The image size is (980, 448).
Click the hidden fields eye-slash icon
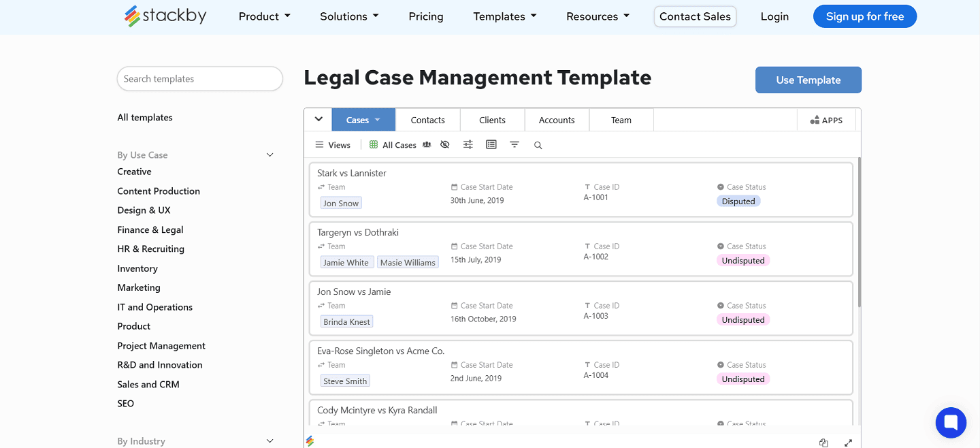tap(444, 144)
